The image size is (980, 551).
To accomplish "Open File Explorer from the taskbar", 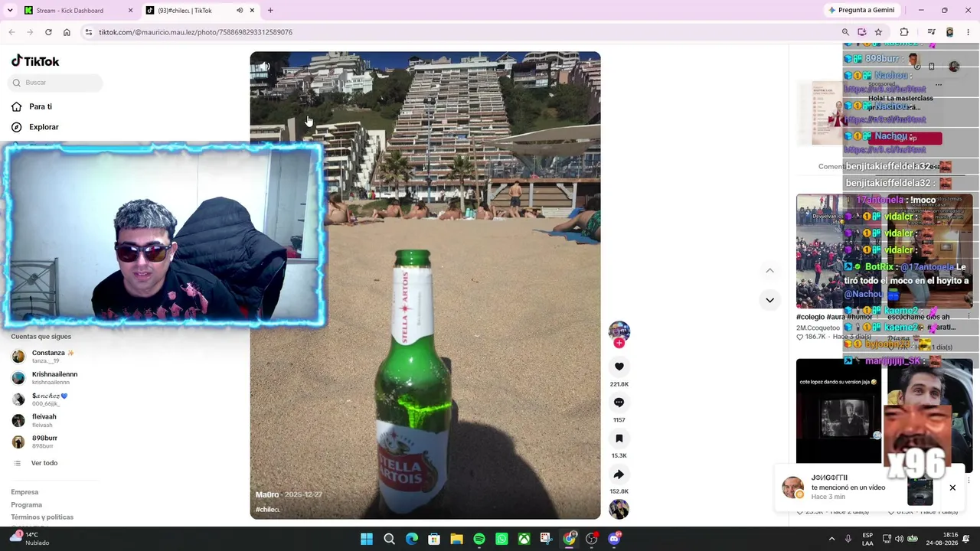I will [456, 539].
